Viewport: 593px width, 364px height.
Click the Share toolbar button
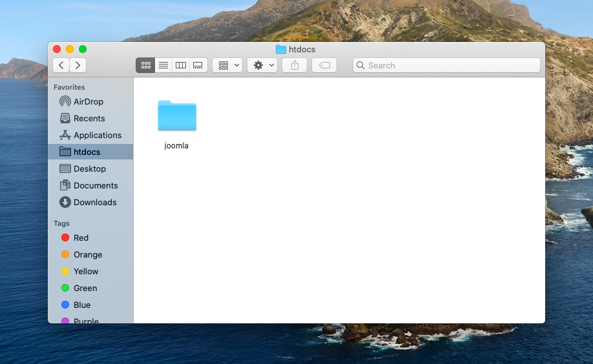pos(295,65)
